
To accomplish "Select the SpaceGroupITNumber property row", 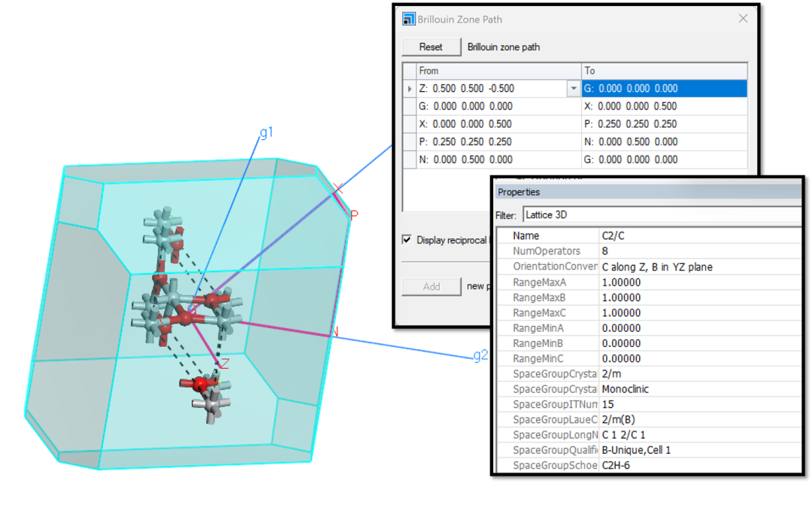I will click(x=649, y=404).
